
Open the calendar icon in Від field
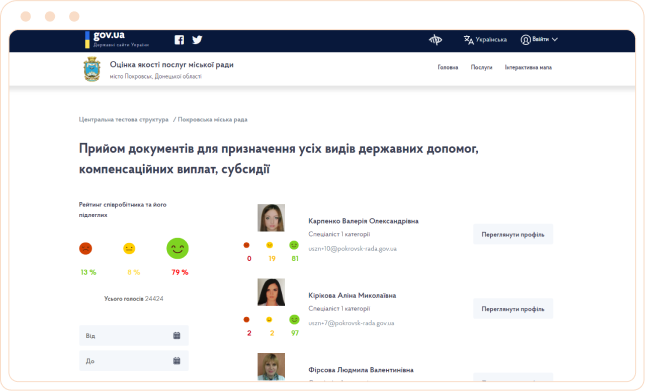[176, 335]
